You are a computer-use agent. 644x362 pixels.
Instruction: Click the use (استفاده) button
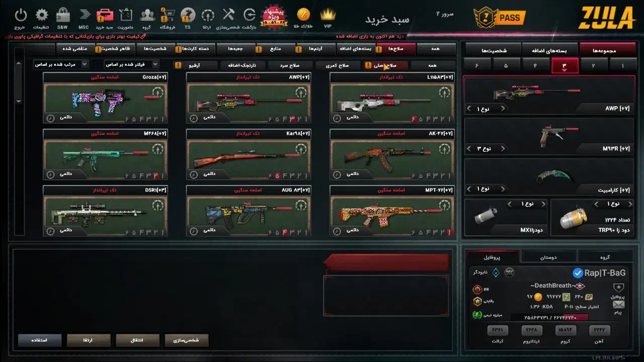pyautogui.click(x=40, y=340)
